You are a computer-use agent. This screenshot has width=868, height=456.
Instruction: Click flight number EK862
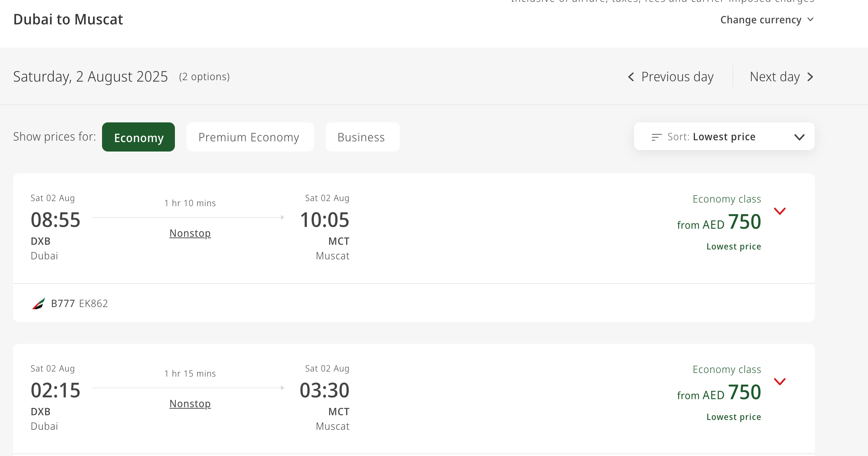[94, 303]
